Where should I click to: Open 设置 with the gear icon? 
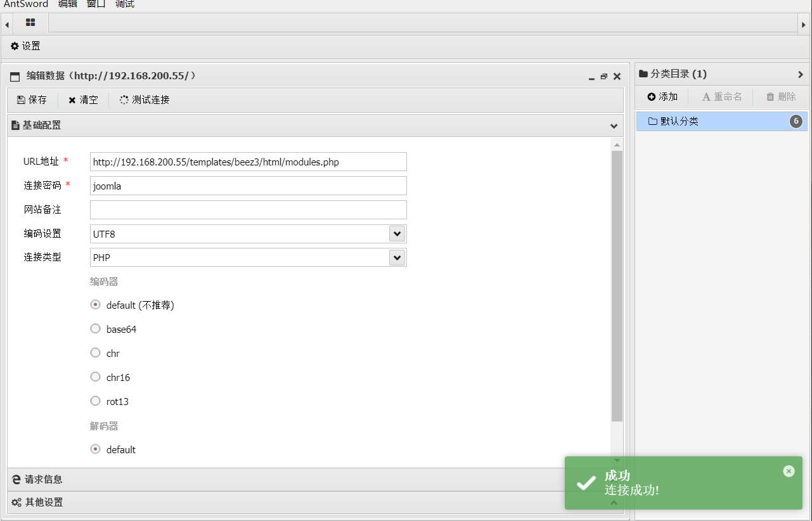25,46
